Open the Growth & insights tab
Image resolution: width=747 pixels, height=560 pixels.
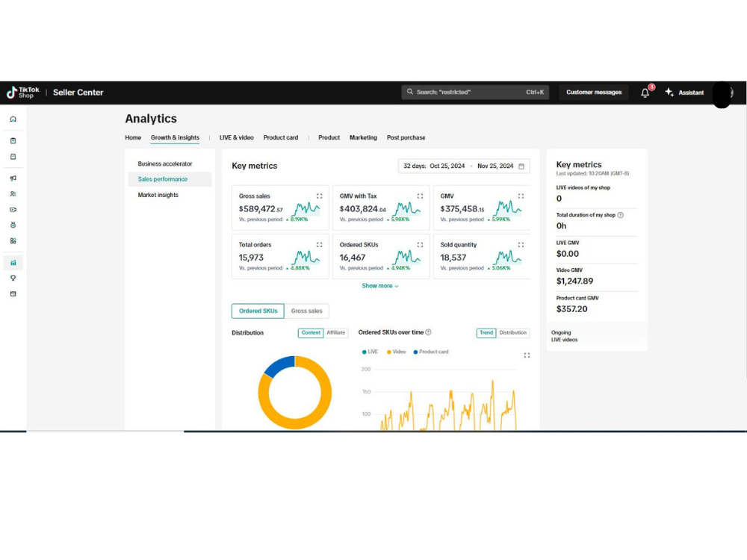pos(175,137)
